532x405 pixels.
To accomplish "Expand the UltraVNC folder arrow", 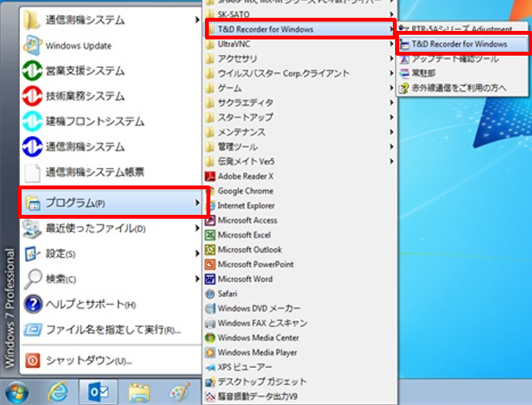I will click(391, 44).
